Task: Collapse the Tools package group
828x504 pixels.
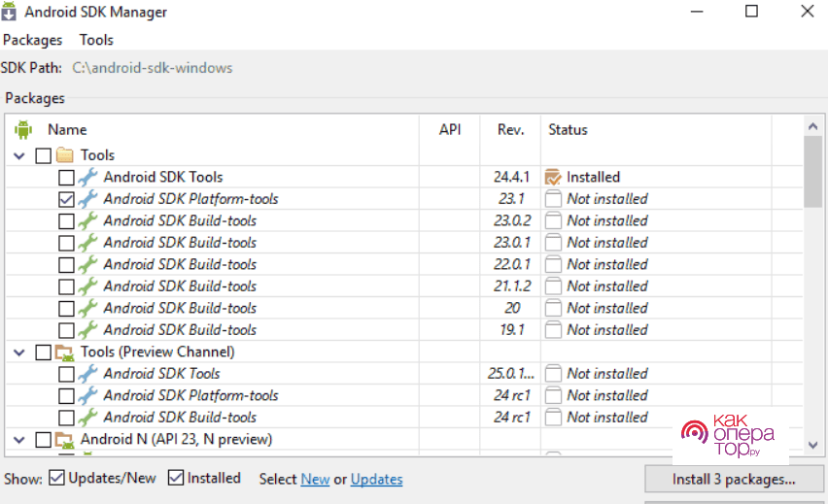Action: pyautogui.click(x=20, y=155)
